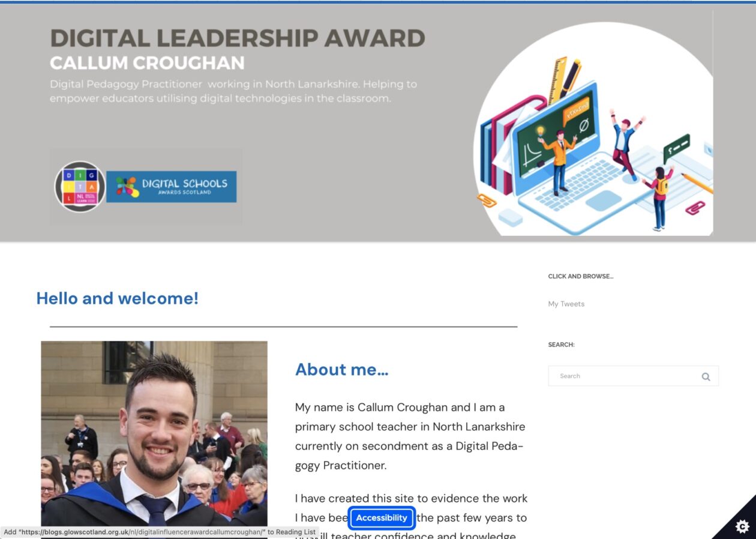Viewport: 756px width, 539px height.
Task: Toggle the Accessibility widget
Action: pyautogui.click(x=382, y=517)
